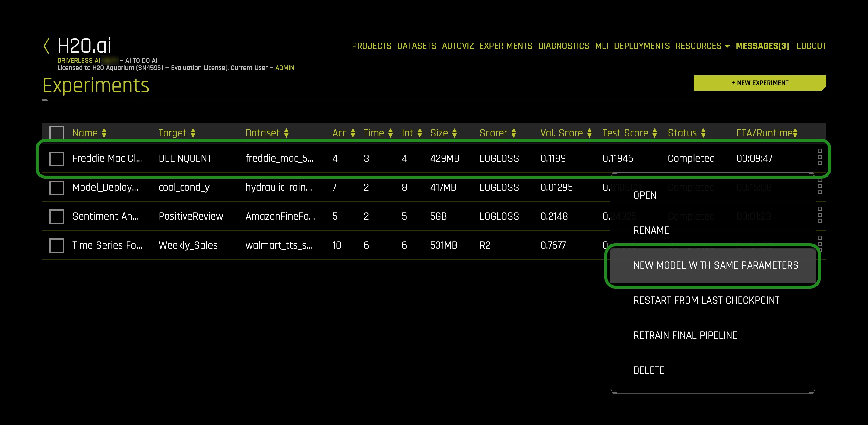Screen dimensions: 868x425
Task: Click the R2 scorer cell
Action: point(485,246)
